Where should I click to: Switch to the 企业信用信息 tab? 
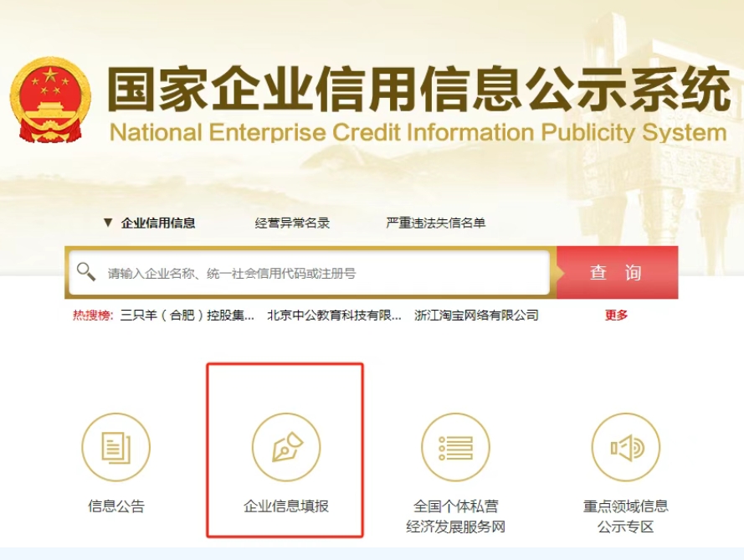158,223
